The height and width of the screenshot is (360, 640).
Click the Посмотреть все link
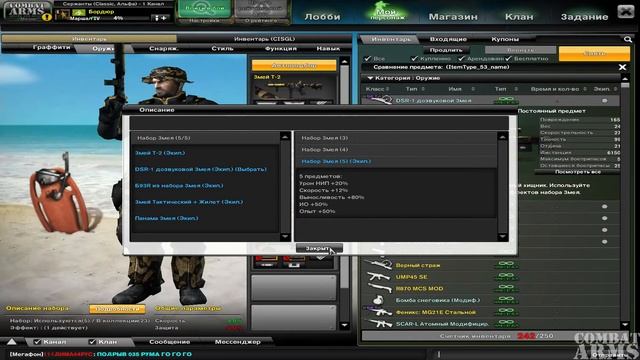click(578, 172)
